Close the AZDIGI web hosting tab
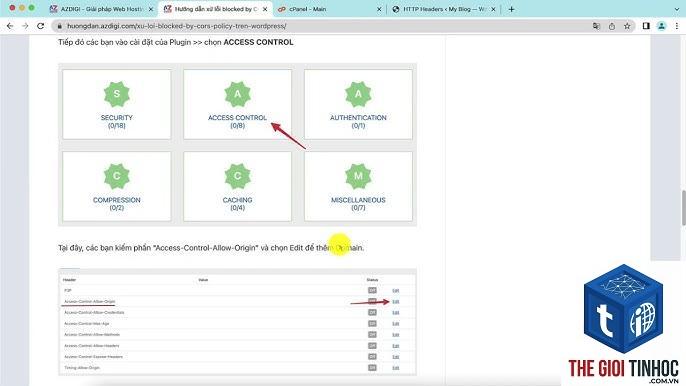Screen dimensions: 686x386 [151, 9]
